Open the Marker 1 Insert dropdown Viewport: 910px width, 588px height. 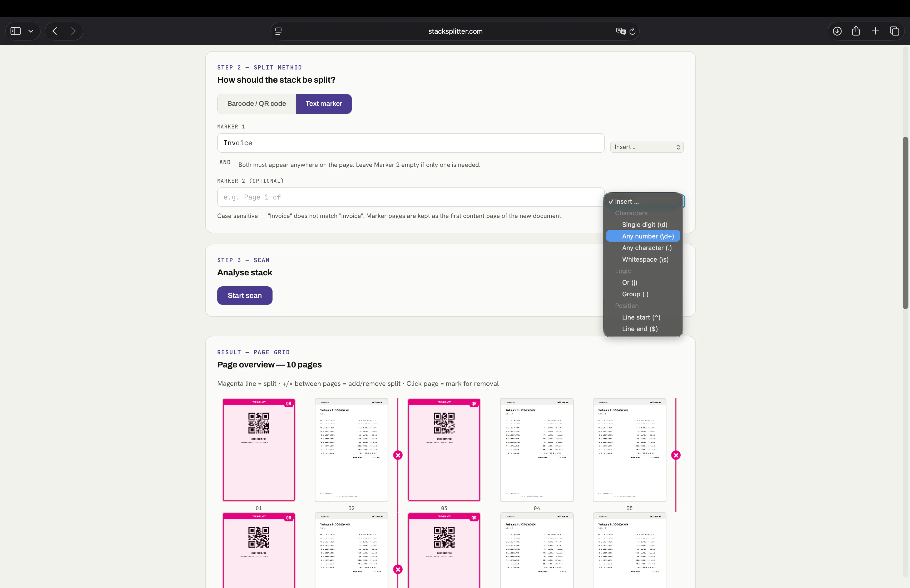646,147
